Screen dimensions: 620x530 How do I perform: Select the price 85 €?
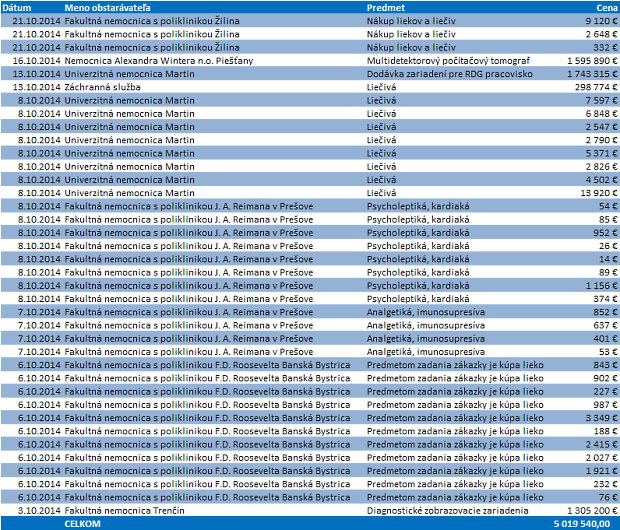[608, 220]
